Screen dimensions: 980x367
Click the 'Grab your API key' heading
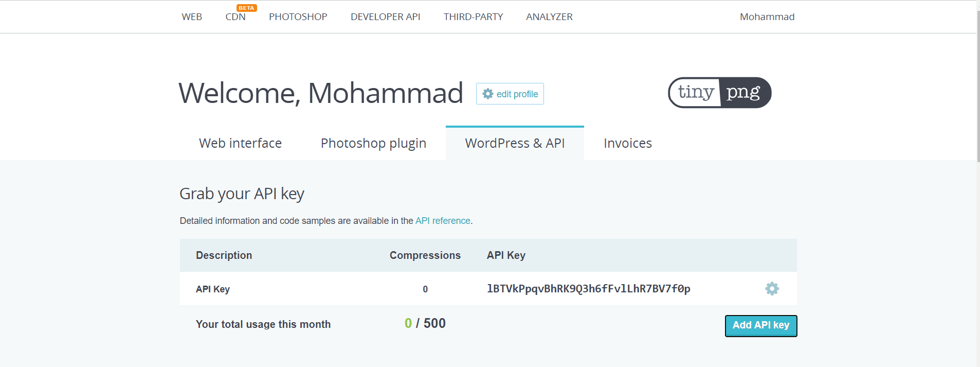pyautogui.click(x=242, y=194)
